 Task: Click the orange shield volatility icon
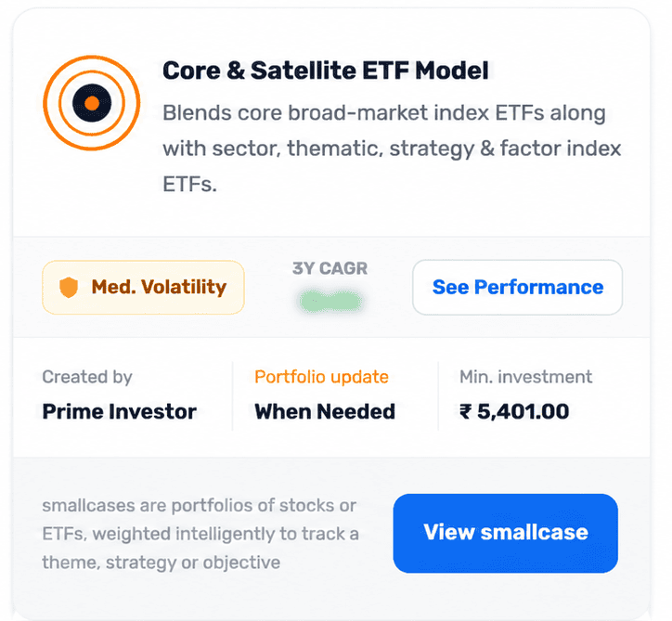(x=69, y=287)
